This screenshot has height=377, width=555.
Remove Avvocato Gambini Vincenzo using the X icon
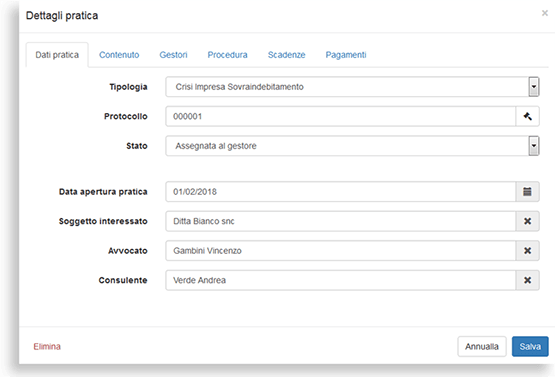click(x=527, y=251)
